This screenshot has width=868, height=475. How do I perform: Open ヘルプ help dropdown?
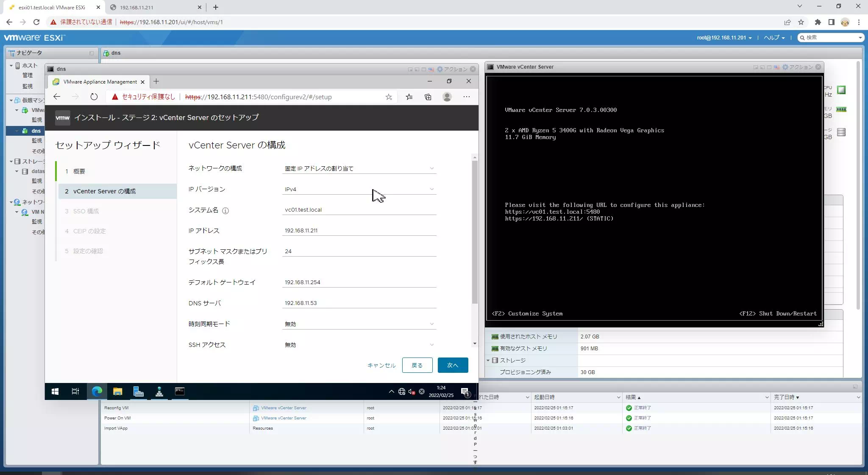click(774, 38)
